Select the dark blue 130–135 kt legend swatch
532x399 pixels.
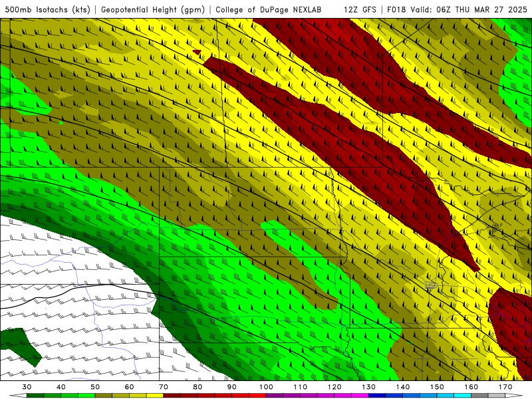click(377, 396)
